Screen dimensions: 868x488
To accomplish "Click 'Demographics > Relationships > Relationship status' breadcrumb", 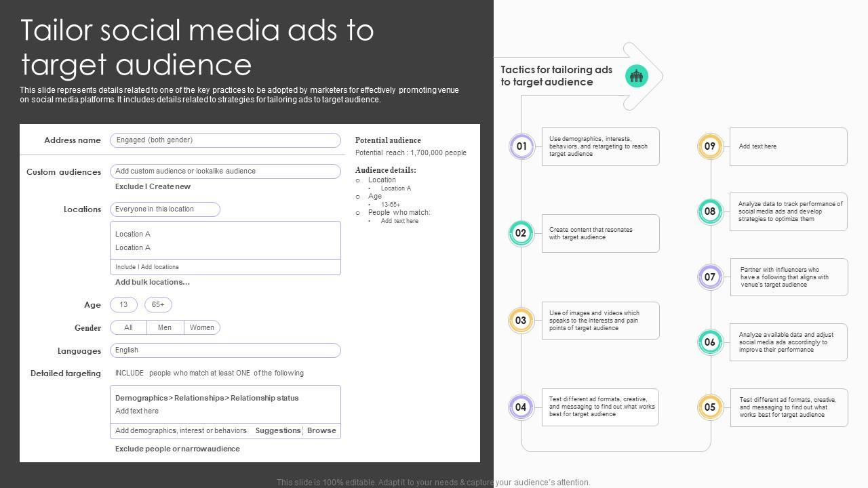I will (x=207, y=398).
